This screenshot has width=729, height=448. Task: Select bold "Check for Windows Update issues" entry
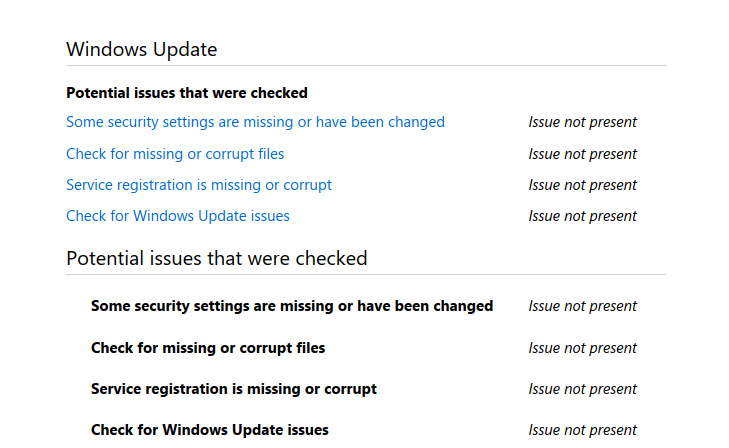coord(210,430)
